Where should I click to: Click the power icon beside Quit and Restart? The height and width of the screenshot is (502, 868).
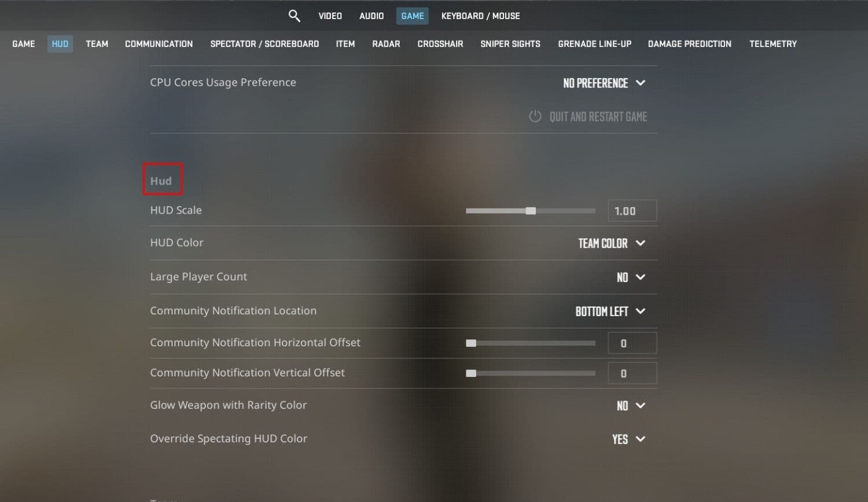point(535,116)
